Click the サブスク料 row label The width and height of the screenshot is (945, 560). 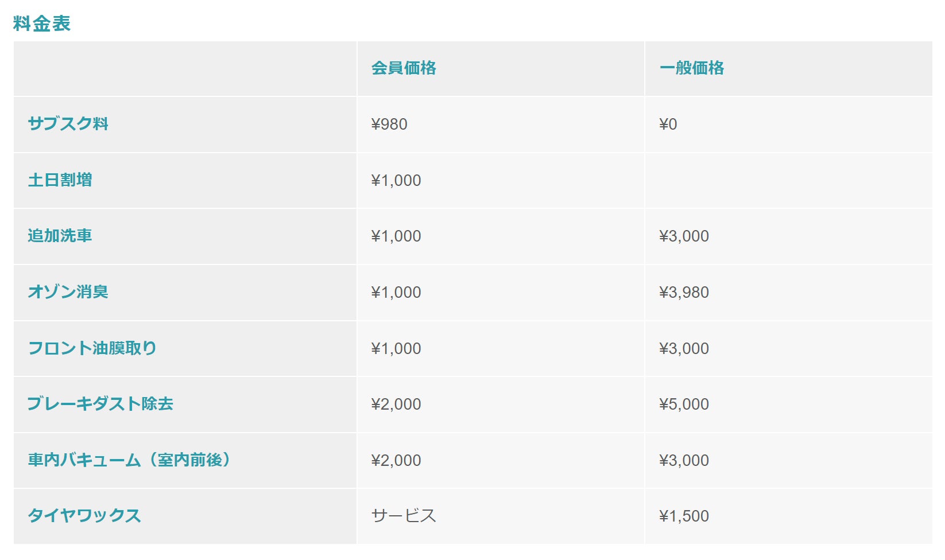[68, 124]
